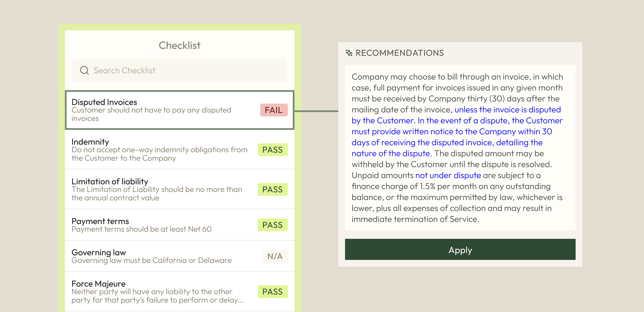Screen dimensions: 644x312
Task: Click the PASS badge for Limitation of liability
Action: click(273, 190)
